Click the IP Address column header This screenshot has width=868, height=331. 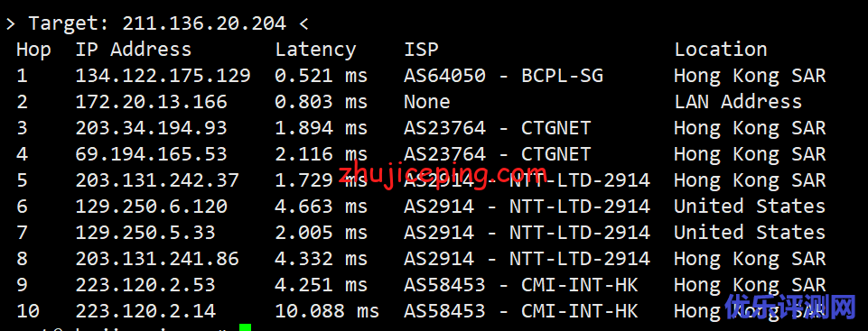pos(134,50)
